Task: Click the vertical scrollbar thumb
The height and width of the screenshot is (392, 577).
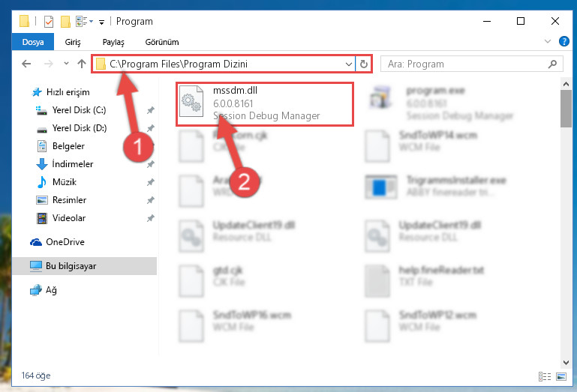Action: click(x=566, y=109)
